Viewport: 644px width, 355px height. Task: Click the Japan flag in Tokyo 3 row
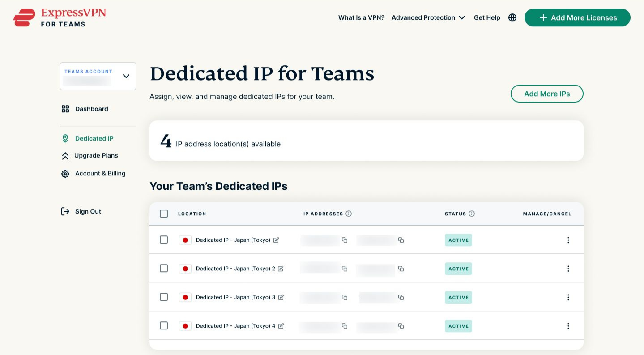click(185, 297)
